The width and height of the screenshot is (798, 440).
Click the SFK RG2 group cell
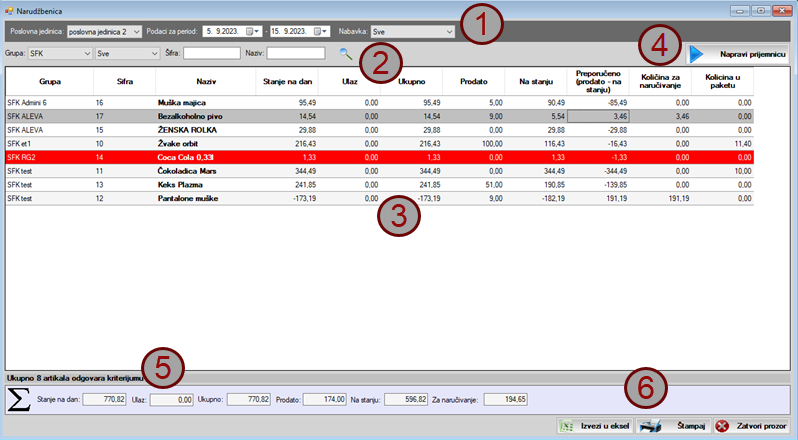[x=50, y=158]
